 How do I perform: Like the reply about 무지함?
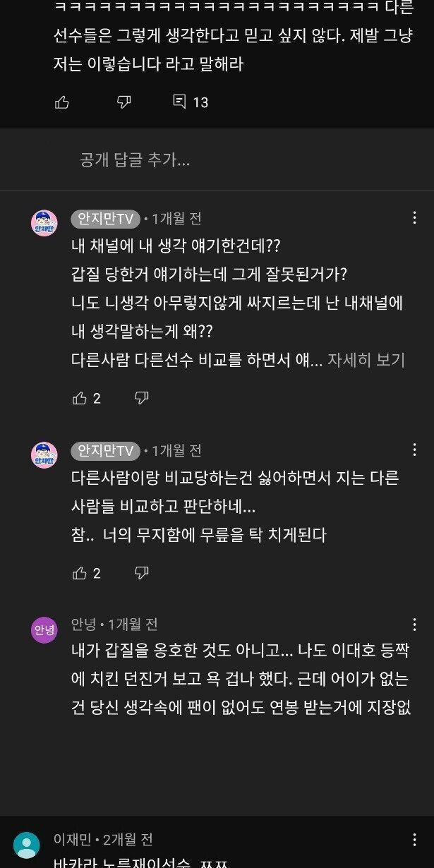click(80, 573)
